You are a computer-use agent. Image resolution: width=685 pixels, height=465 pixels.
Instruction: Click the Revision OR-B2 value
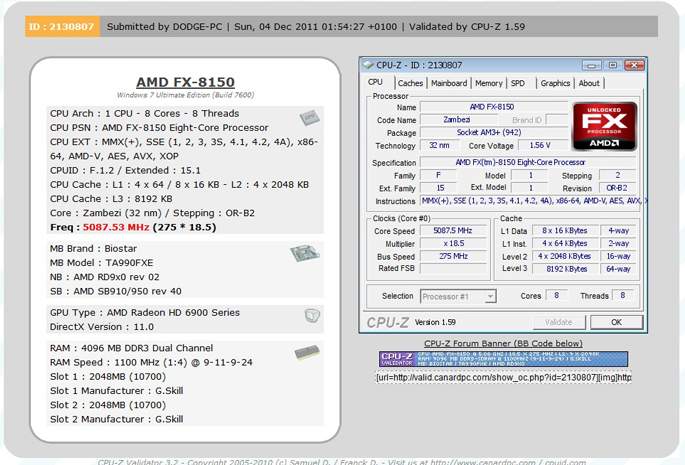[x=617, y=188]
